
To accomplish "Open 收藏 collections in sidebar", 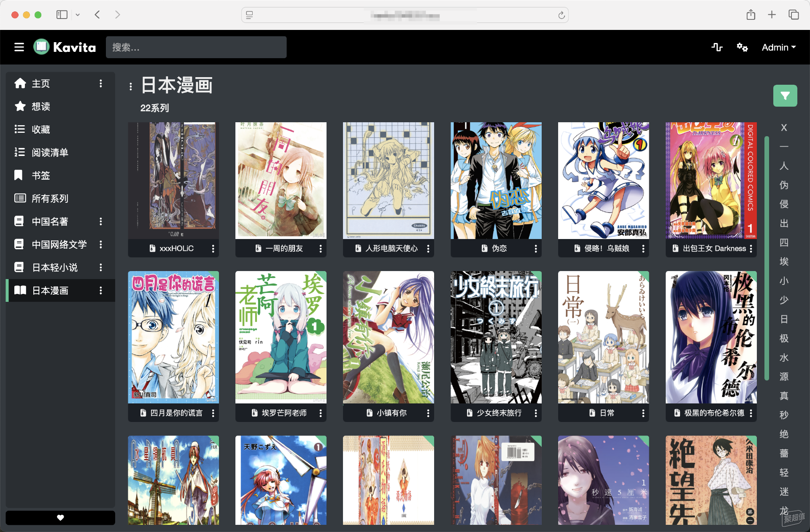I will [41, 129].
